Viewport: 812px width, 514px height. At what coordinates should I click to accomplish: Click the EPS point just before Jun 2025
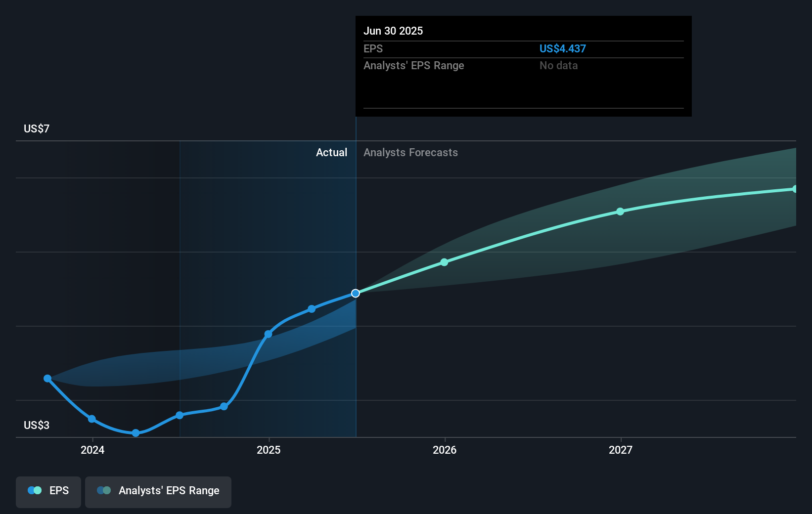[312, 309]
